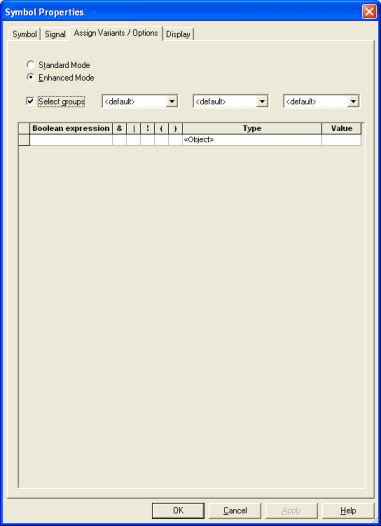
Task: Click the ! operator column header
Action: tap(148, 128)
